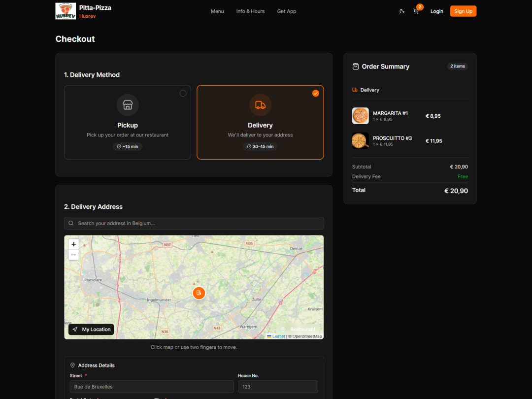Click the PROSCUITTO #3 item name
Viewport: 532px width, 399px height.
click(392, 138)
